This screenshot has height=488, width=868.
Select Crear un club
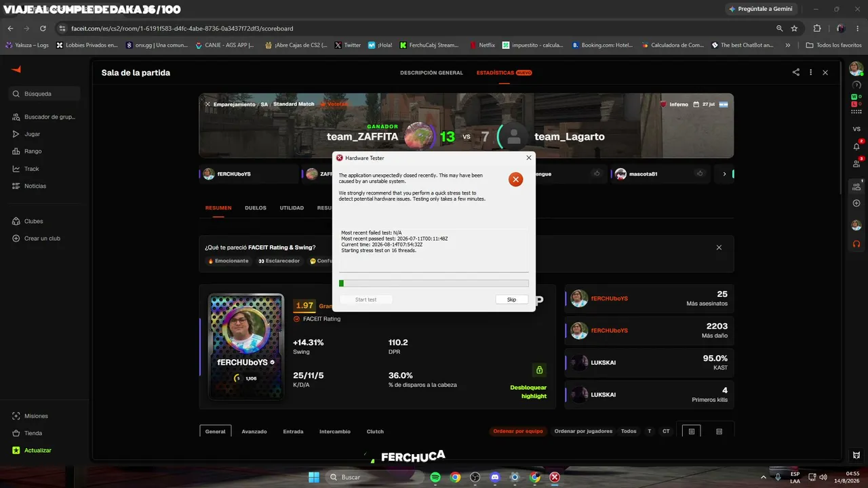click(37, 239)
